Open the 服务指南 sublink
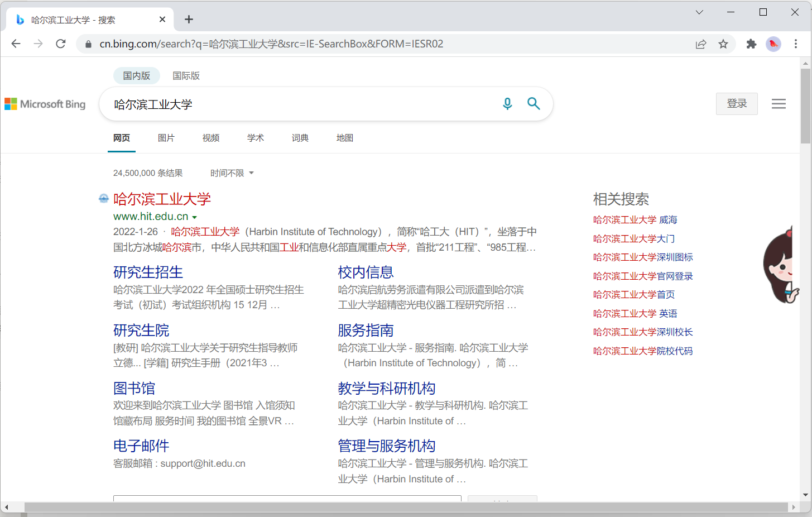The height and width of the screenshot is (517, 812). pyautogui.click(x=366, y=331)
